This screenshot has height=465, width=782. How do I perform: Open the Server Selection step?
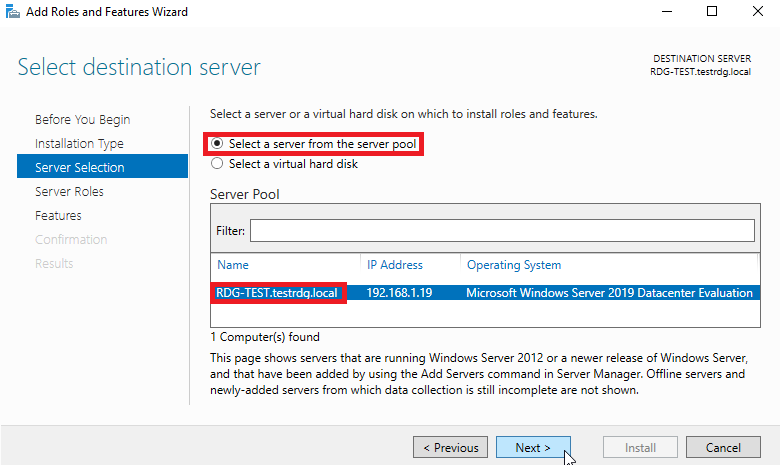[x=102, y=166]
